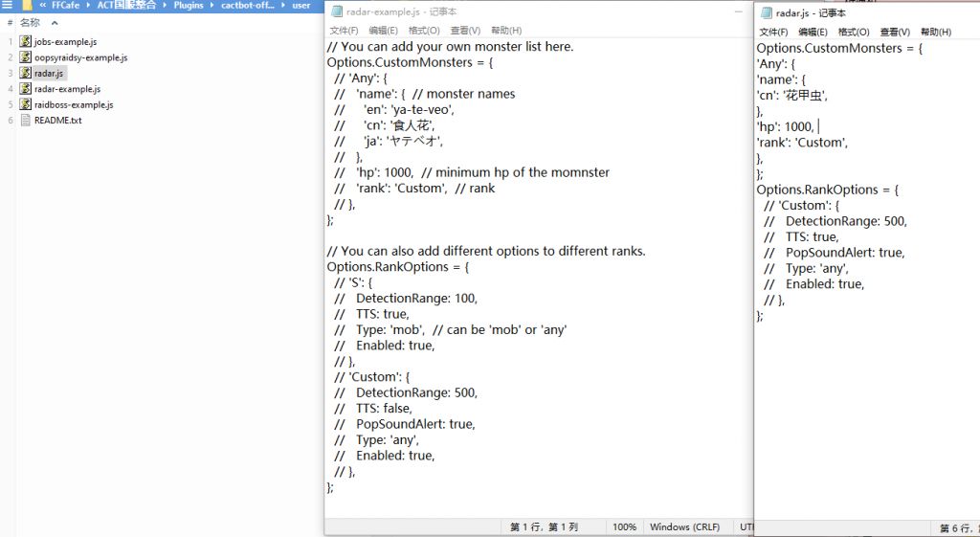The width and height of the screenshot is (980, 537).
Task: Open 帮助(H) menu in the radar-example.js window
Action: click(x=506, y=30)
